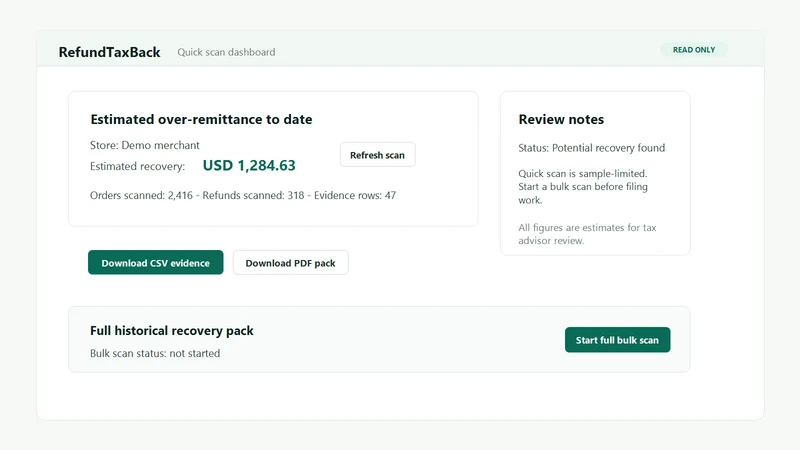
Task: Click the Estimated recovery: label
Action: pyautogui.click(x=137, y=166)
